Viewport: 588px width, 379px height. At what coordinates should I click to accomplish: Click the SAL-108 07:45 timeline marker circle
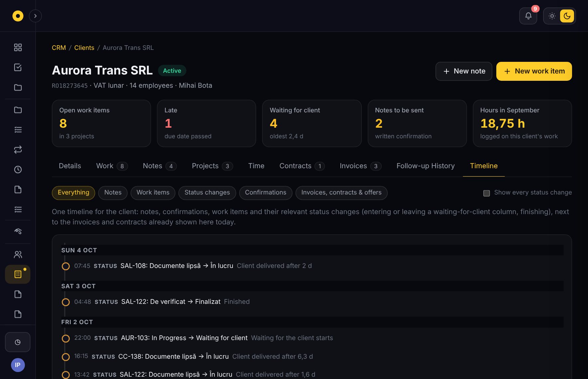click(66, 266)
